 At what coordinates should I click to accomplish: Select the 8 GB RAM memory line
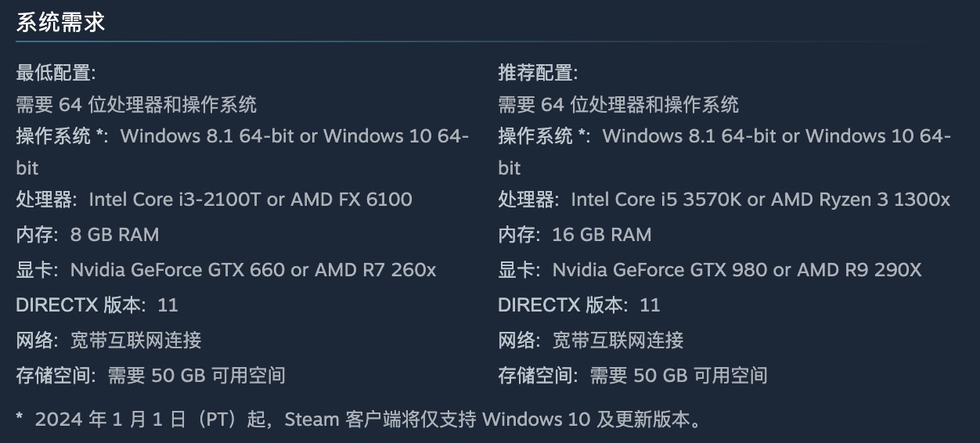(114, 235)
